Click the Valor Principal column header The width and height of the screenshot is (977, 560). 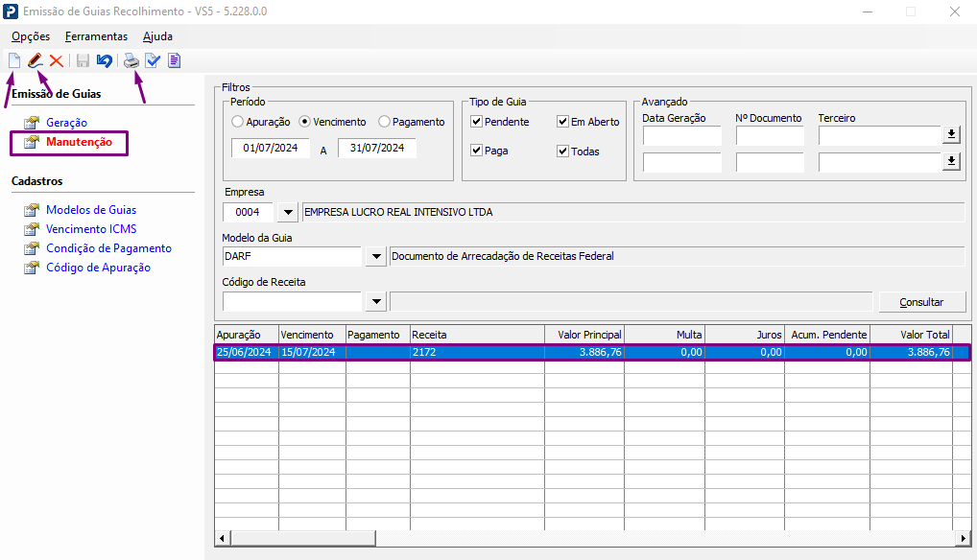(584, 335)
